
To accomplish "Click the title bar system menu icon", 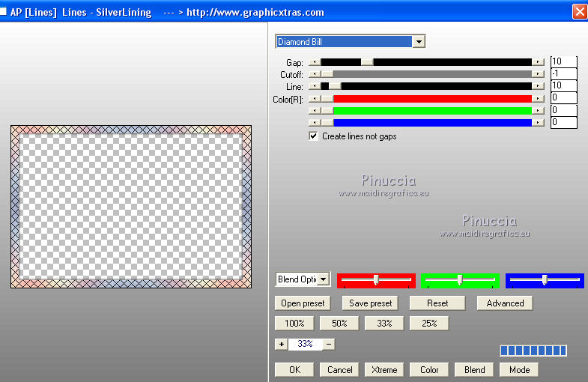I will pyautogui.click(x=3, y=12).
